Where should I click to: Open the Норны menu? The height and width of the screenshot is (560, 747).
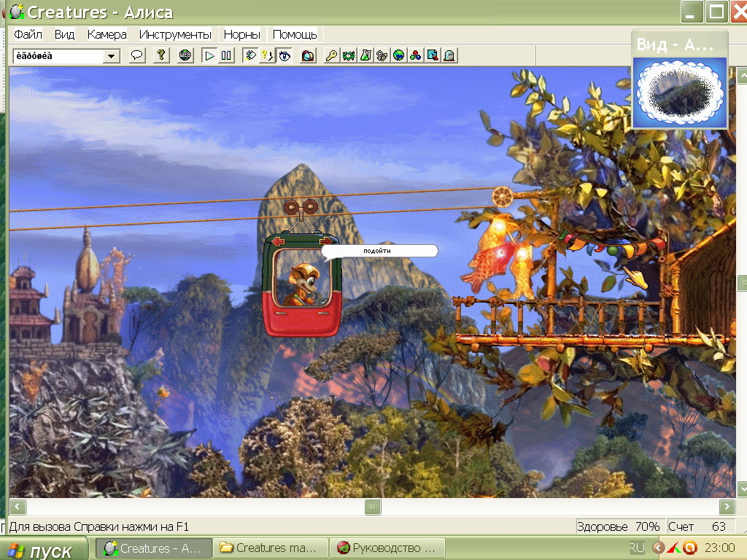[241, 34]
